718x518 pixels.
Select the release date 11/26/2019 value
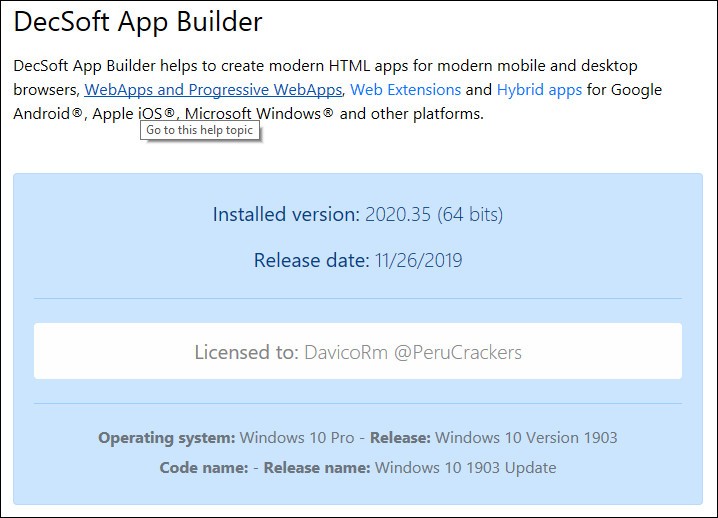point(419,260)
